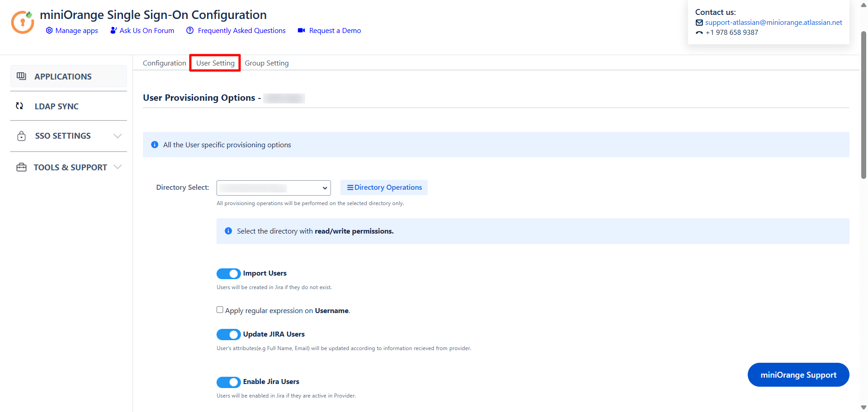This screenshot has width=868, height=412.
Task: Click the SSO Settings lock icon
Action: 21,136
